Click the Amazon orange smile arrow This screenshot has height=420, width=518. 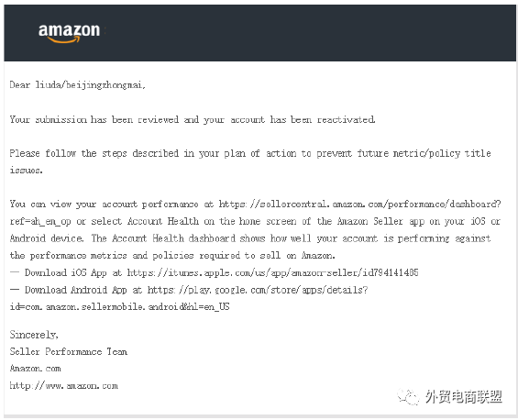tap(64, 40)
